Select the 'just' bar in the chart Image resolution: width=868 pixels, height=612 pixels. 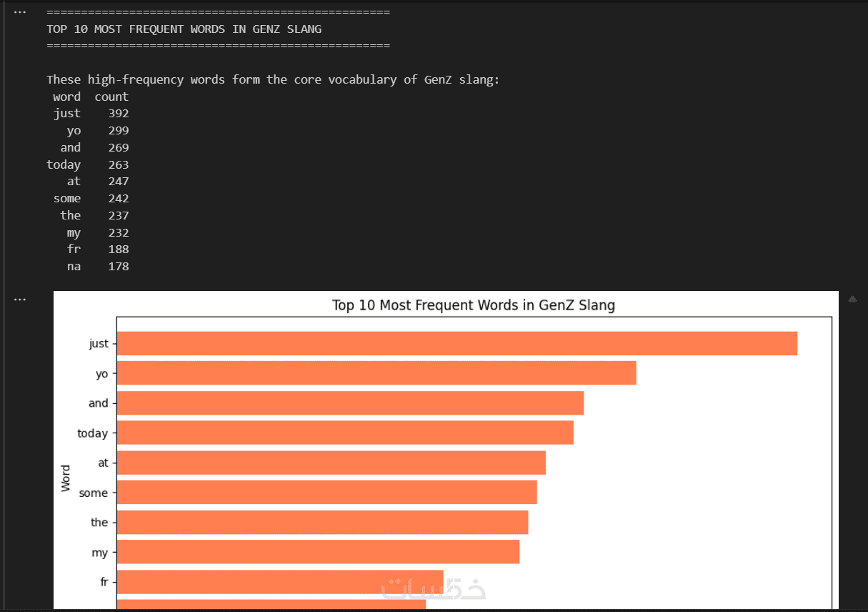click(457, 343)
